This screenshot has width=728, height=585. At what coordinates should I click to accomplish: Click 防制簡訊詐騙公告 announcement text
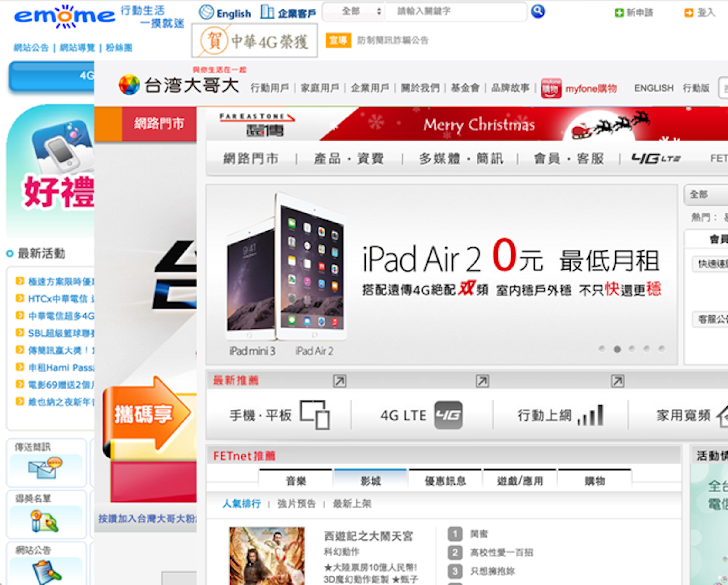click(393, 41)
